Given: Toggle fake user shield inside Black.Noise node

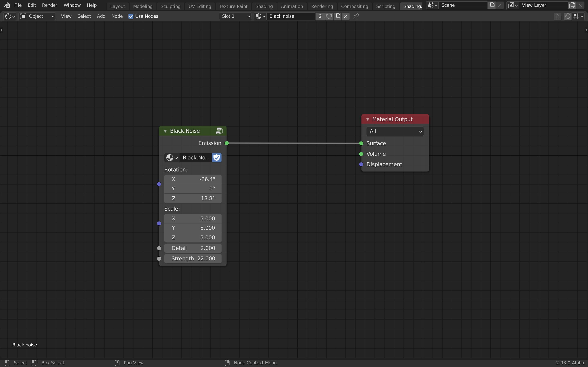Looking at the screenshot, I should coord(216,158).
